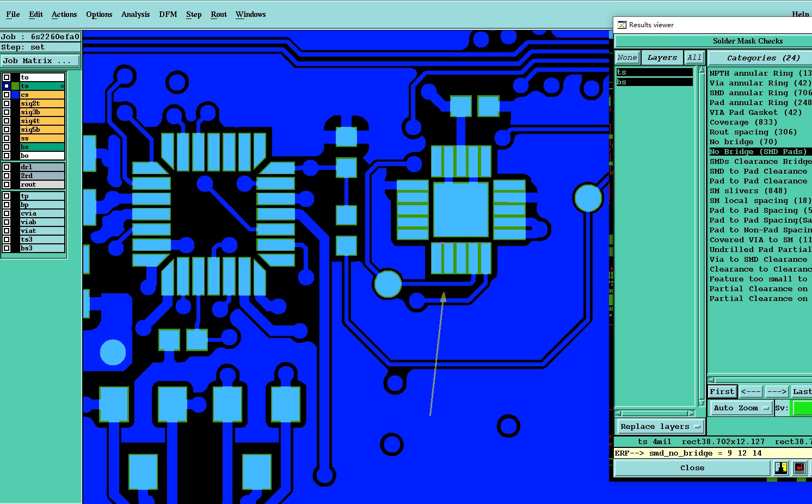Viewport: 812px width, 504px height.
Task: Open the Actions menu
Action: click(x=64, y=15)
